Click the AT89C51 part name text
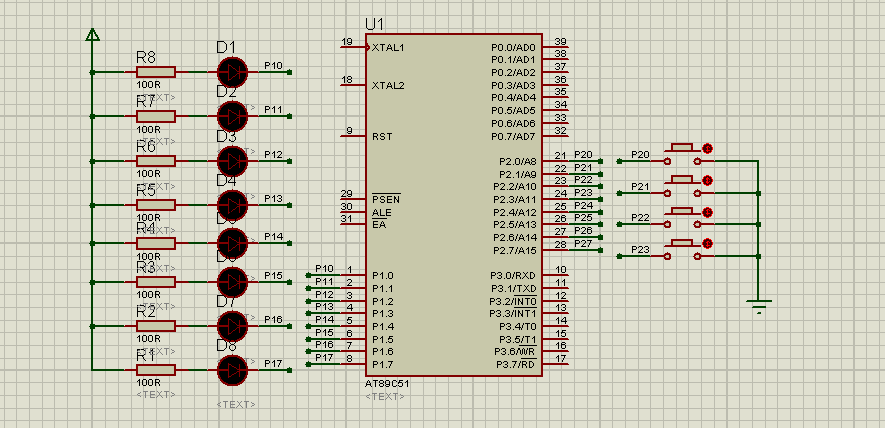The image size is (885, 428). point(387,383)
